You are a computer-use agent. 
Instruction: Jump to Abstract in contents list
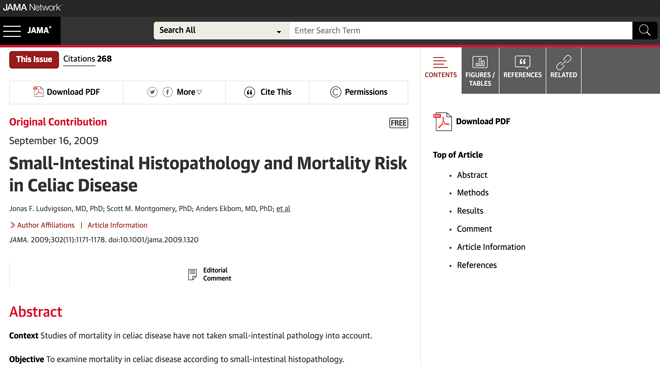[472, 175]
